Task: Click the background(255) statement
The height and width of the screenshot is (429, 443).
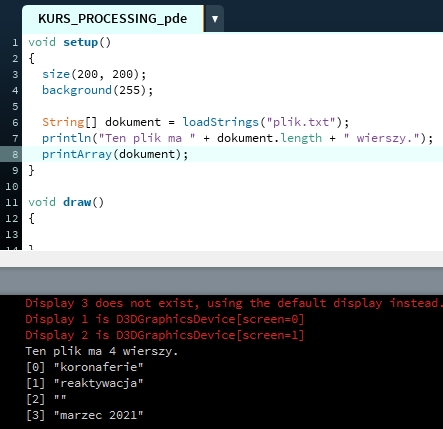Action: coord(97,90)
